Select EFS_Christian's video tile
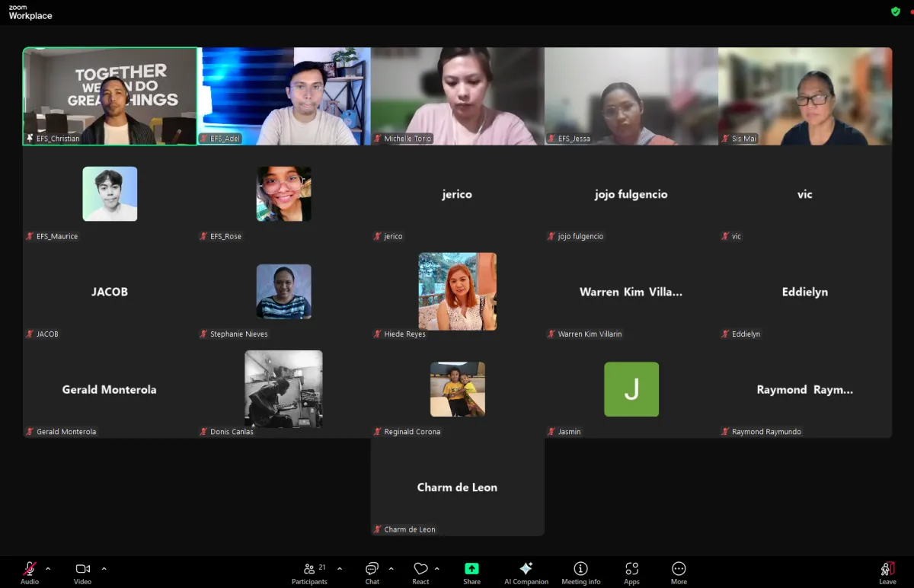Screen dimensions: 914x588 point(110,96)
